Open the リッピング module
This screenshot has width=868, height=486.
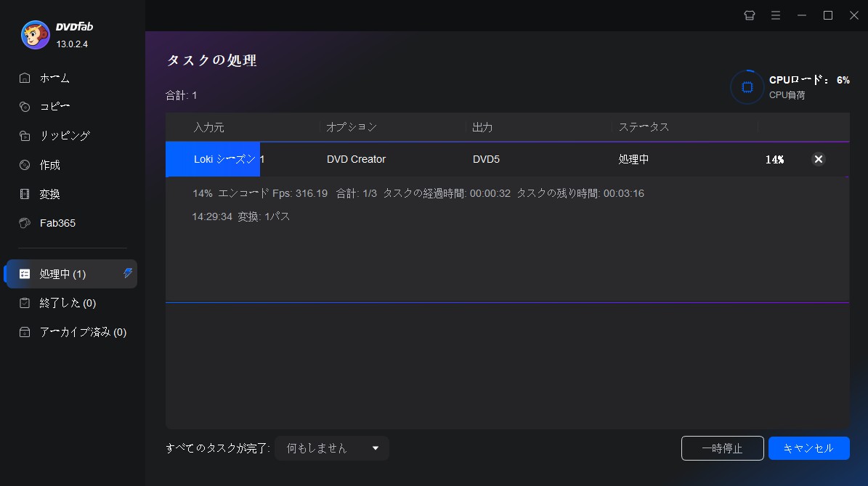click(x=64, y=136)
